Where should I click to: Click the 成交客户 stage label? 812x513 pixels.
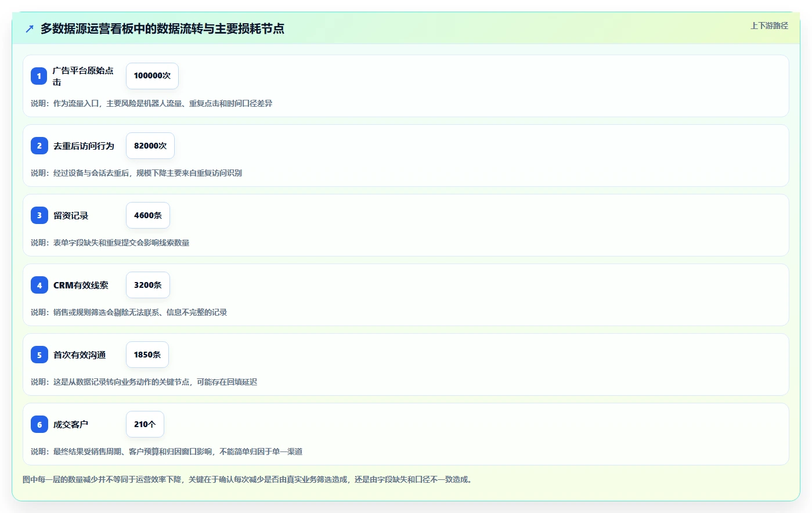pyautogui.click(x=71, y=424)
